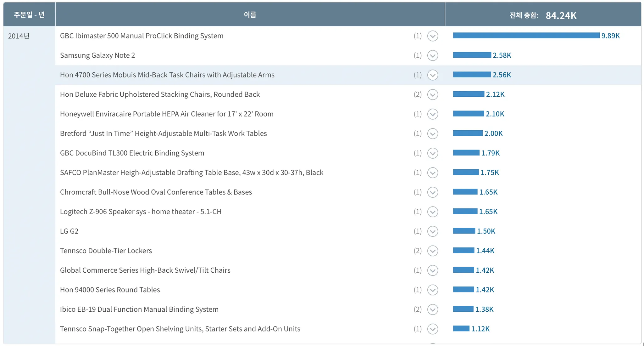Click Tennsco Double-Tier Lockers chevron icon
This screenshot has width=644, height=346.
tap(433, 251)
